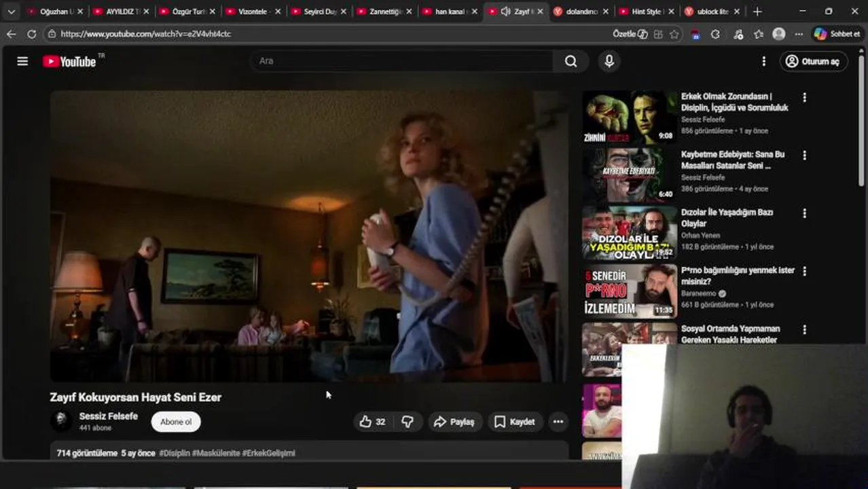The width and height of the screenshot is (868, 489).
Task: Save video using Kaydet button
Action: [514, 422]
